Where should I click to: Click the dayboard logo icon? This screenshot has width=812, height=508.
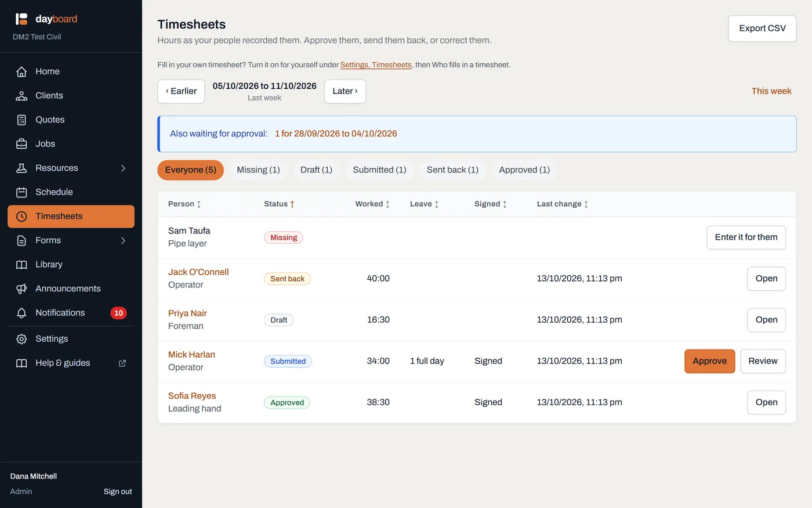pyautogui.click(x=21, y=19)
